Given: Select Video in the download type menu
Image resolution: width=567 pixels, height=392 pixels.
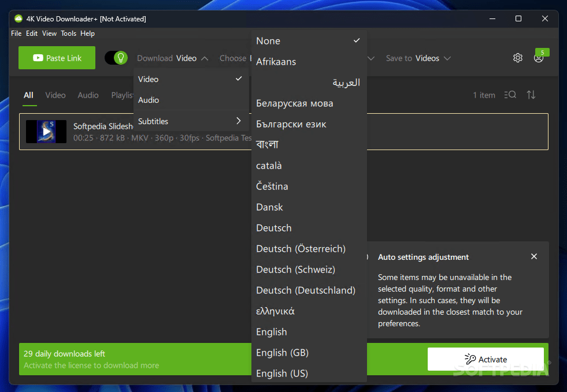Looking at the screenshot, I should (x=191, y=79).
